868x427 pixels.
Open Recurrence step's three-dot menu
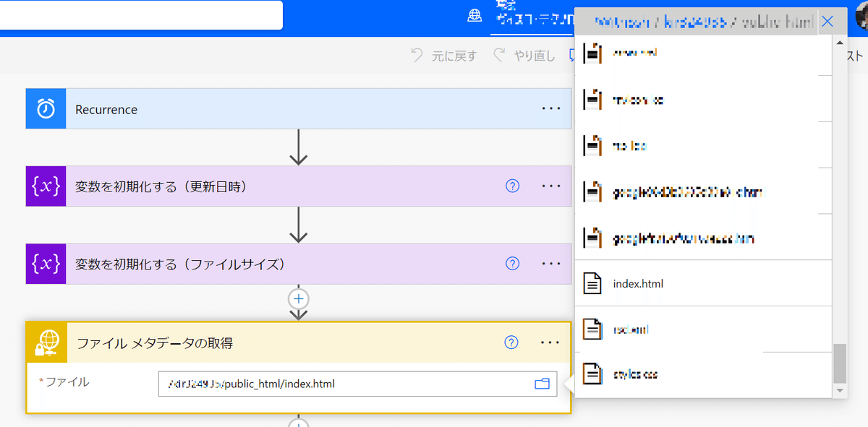point(551,108)
